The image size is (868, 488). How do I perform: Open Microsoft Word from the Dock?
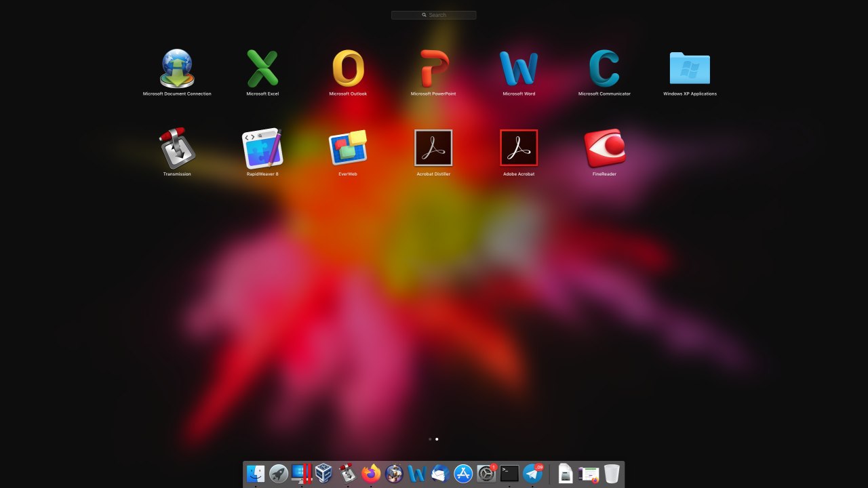pyautogui.click(x=417, y=474)
